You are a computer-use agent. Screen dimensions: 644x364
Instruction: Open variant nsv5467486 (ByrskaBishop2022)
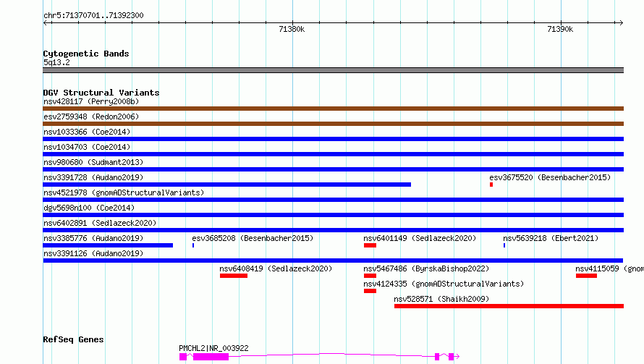click(x=426, y=268)
